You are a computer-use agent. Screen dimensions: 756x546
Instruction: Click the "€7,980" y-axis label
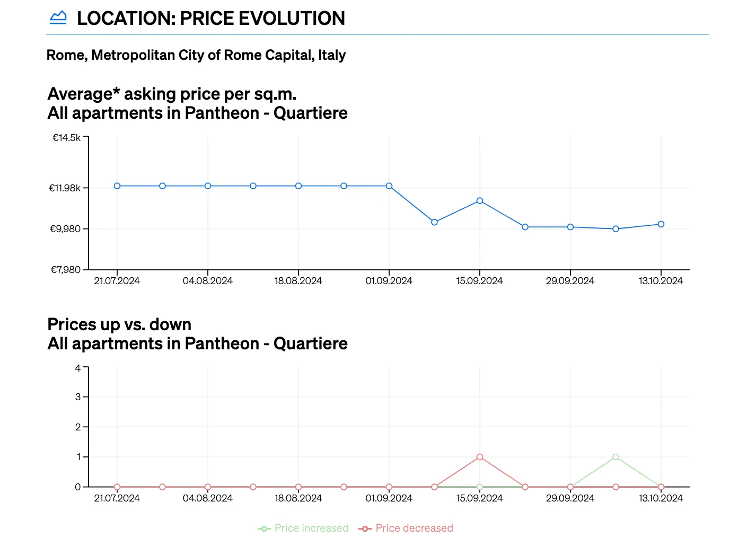coord(66,270)
